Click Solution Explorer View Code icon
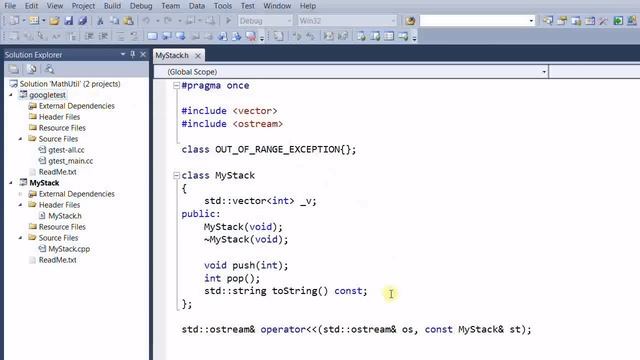The image size is (640, 360). (x=49, y=69)
